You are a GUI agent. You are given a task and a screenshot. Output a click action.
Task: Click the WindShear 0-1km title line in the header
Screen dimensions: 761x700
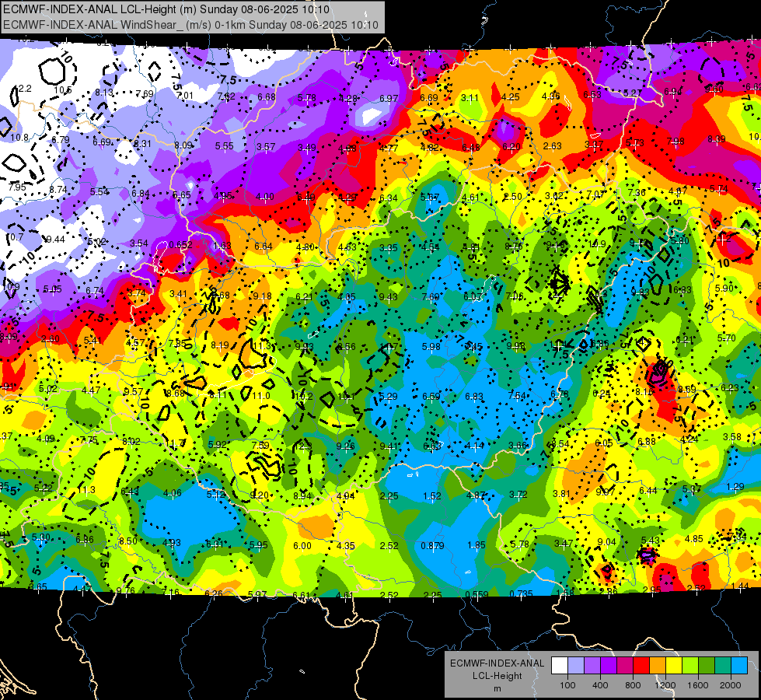(x=190, y=25)
